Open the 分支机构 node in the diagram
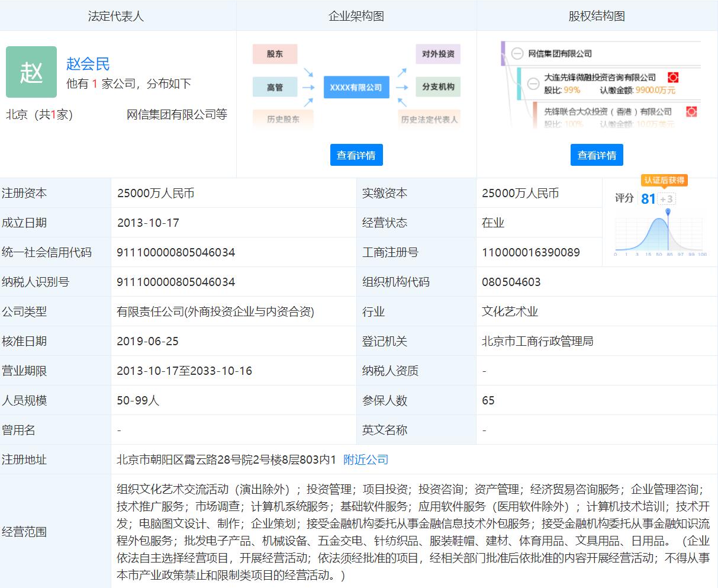The height and width of the screenshot is (588, 718). [438, 87]
